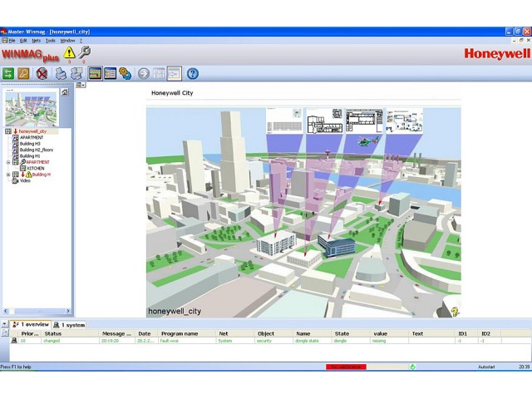This screenshot has width=532, height=399.
Task: Select Building H3 in the tree
Action: tap(30, 144)
